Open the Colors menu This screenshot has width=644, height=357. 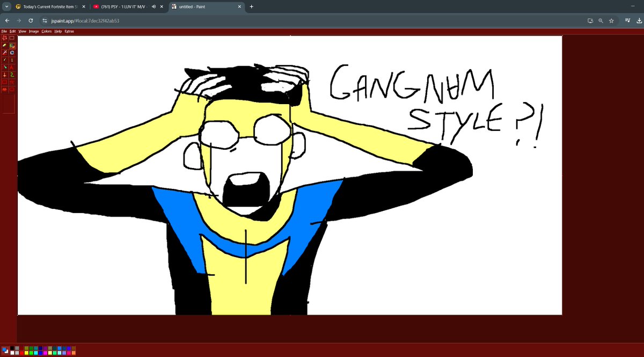coord(47,31)
